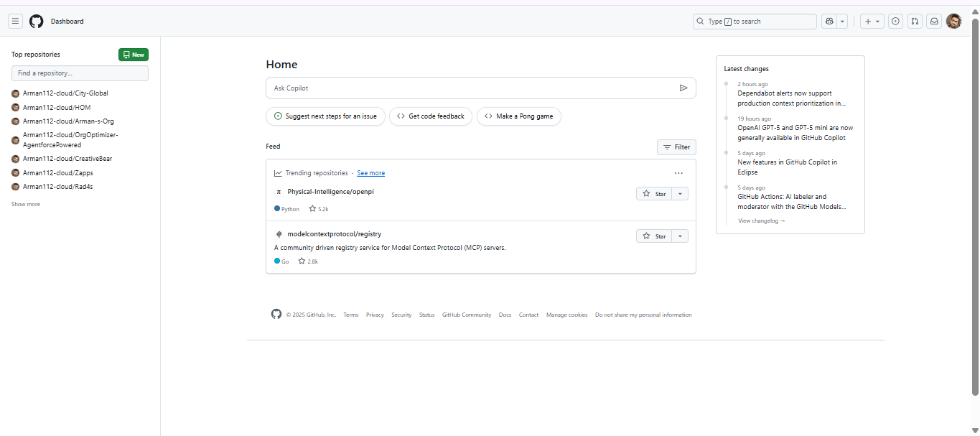This screenshot has width=980, height=436.
Task: Star the Physical-Intelligence/openpi repository
Action: click(x=654, y=193)
